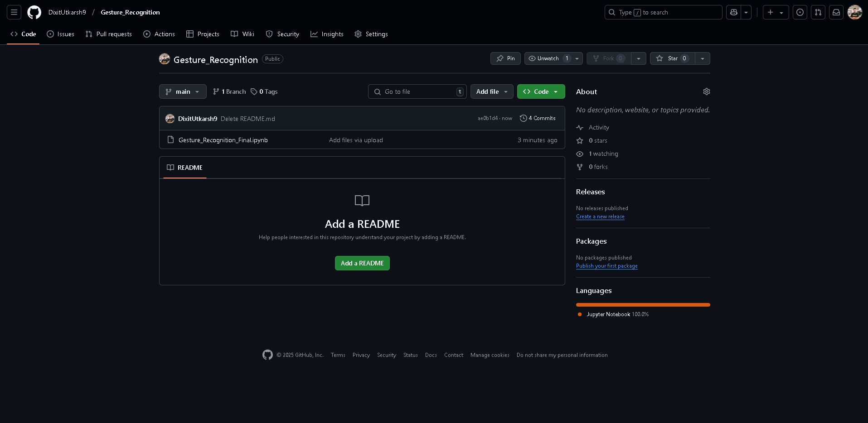Click the branch icon next to 1 Branch
Viewport: 868px width, 423px height.
click(x=216, y=91)
